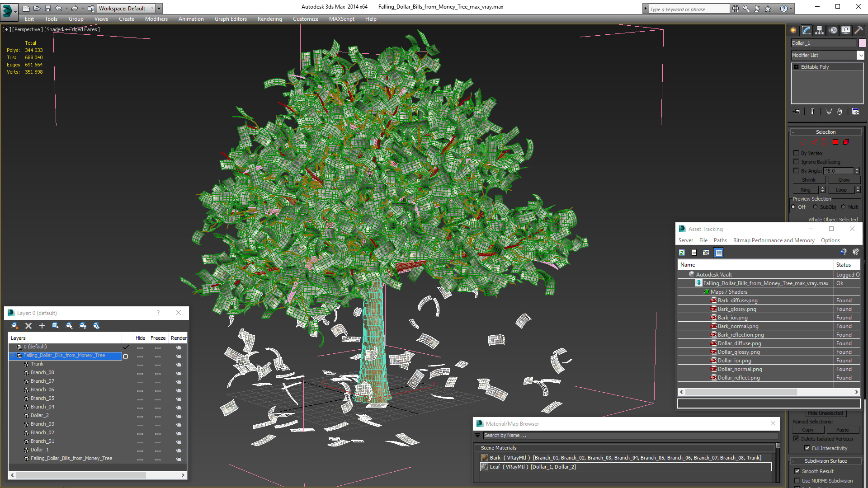The height and width of the screenshot is (488, 868).
Task: Create new layer with plus icon
Action: point(42,326)
